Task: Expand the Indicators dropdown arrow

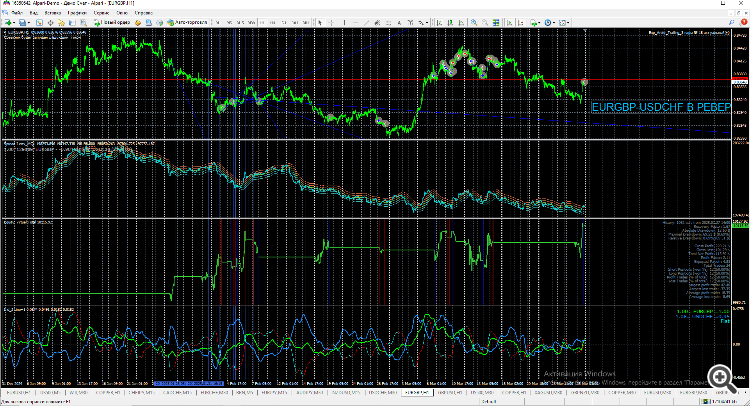Action: (540, 22)
